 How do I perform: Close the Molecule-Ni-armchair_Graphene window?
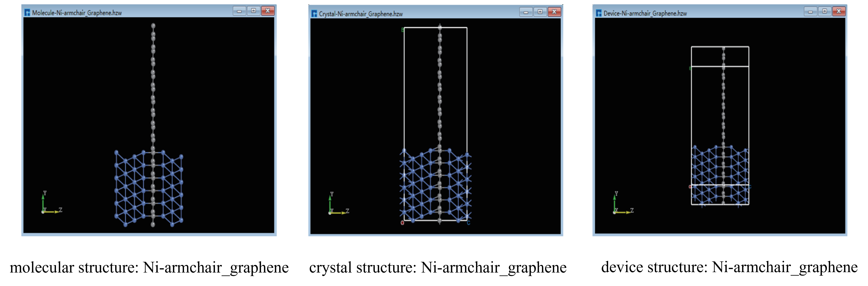pos(268,11)
